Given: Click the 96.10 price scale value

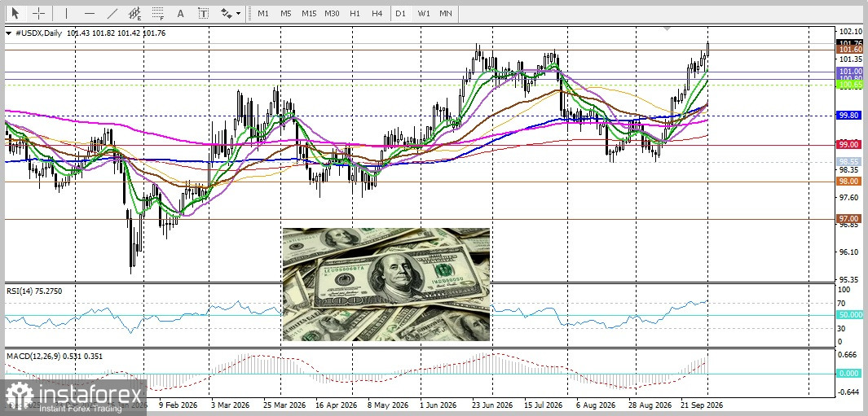Looking at the screenshot, I should 849,252.
